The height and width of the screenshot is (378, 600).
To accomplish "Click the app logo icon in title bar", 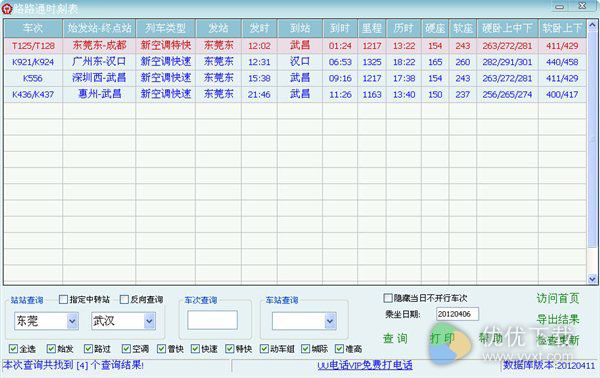I will [7, 8].
